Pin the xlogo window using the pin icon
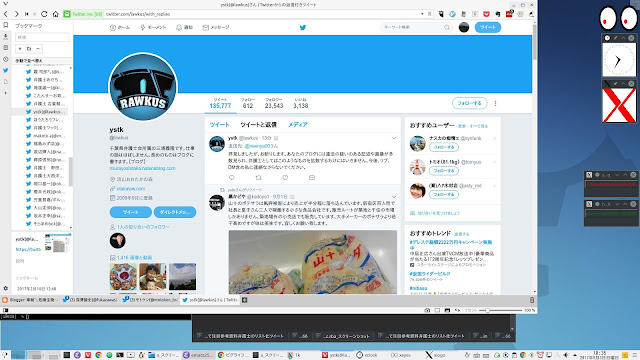This screenshot has width=640, height=360. 616,84
